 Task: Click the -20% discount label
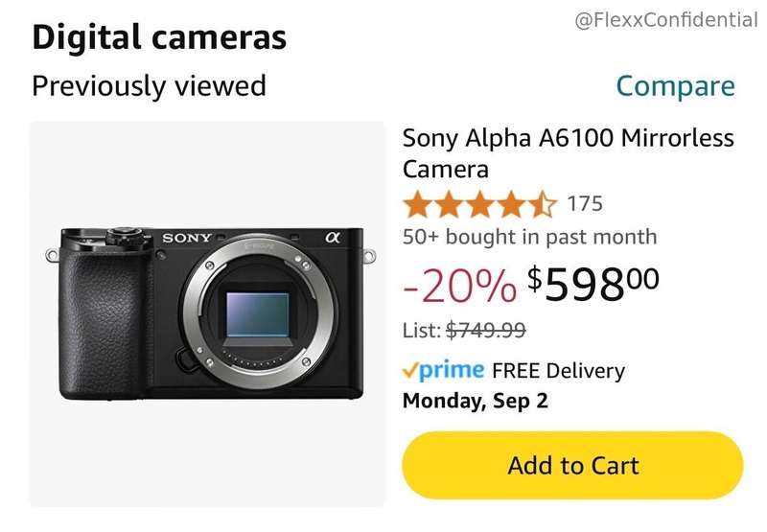[459, 285]
